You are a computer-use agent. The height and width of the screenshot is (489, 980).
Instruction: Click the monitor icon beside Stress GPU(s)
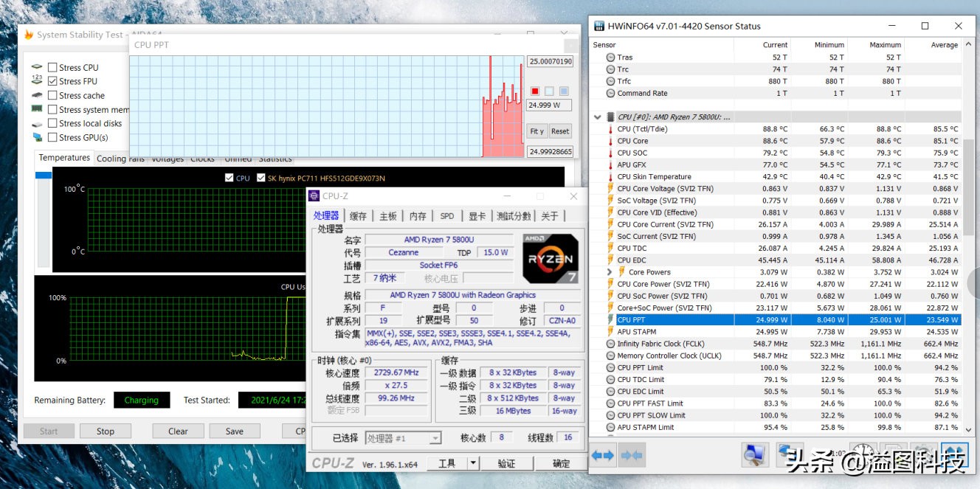pyautogui.click(x=37, y=137)
